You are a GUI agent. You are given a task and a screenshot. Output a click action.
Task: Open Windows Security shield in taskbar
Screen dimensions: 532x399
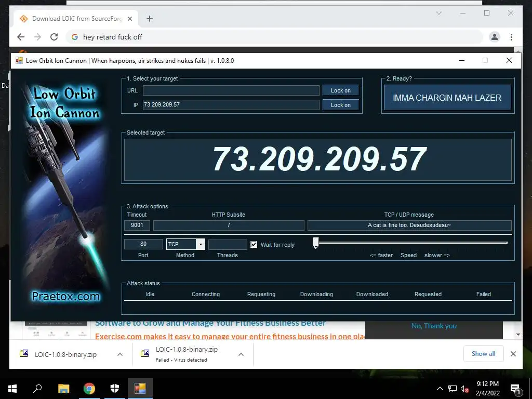[115, 389]
